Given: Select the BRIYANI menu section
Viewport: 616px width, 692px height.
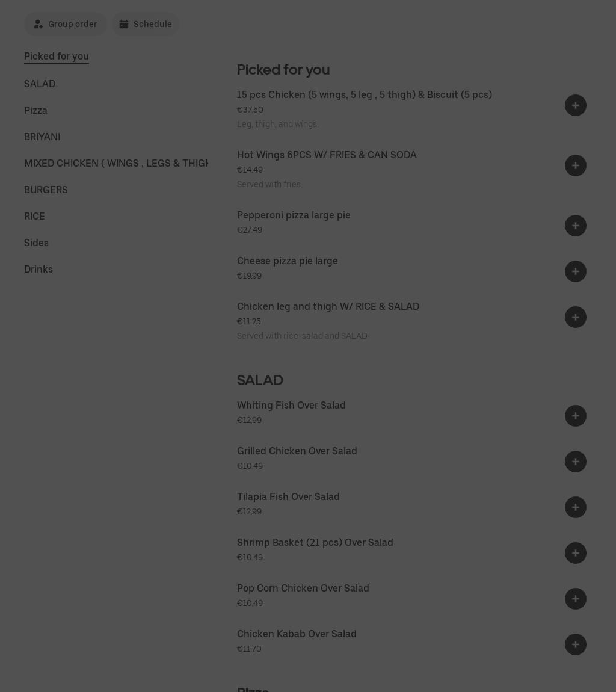Looking at the screenshot, I should [42, 137].
